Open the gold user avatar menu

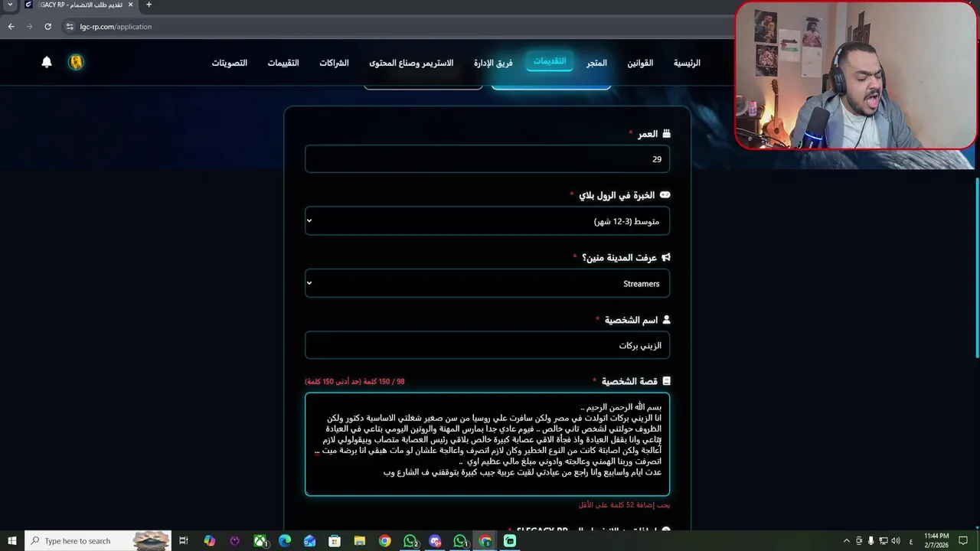point(76,62)
